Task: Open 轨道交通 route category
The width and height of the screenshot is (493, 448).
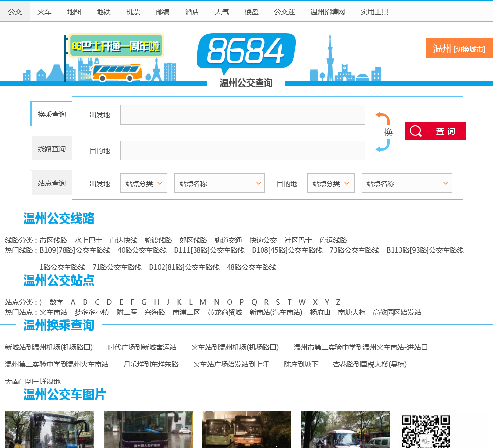Action: click(228, 240)
